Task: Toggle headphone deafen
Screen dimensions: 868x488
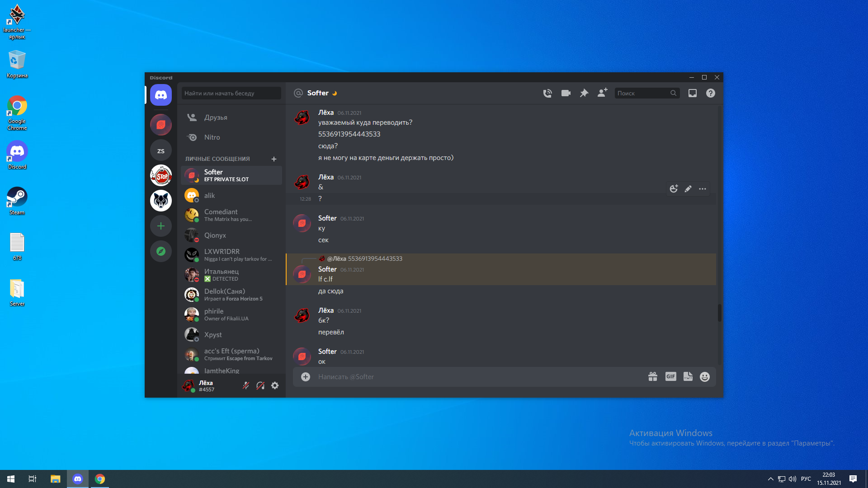Action: [x=260, y=385]
